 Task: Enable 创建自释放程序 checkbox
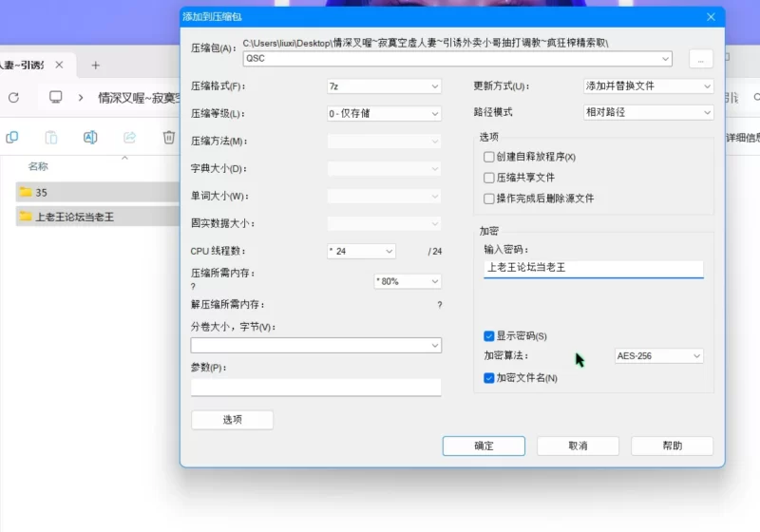point(488,157)
